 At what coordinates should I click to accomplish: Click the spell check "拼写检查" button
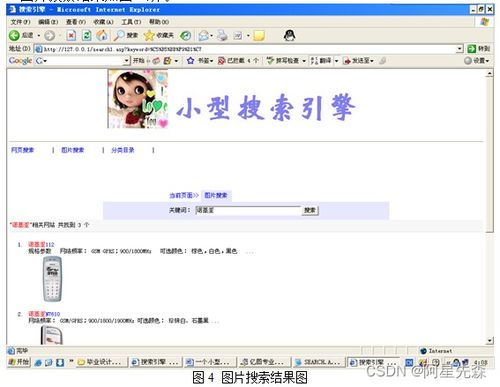tap(283, 61)
